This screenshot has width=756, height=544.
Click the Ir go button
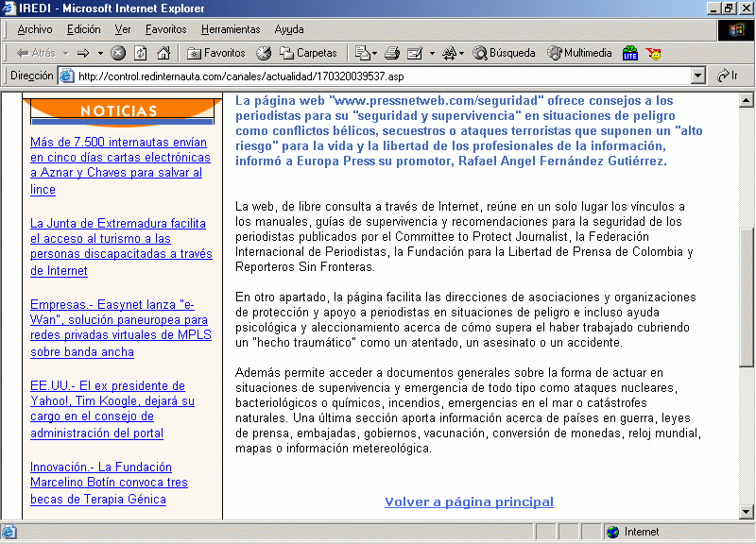(x=728, y=76)
